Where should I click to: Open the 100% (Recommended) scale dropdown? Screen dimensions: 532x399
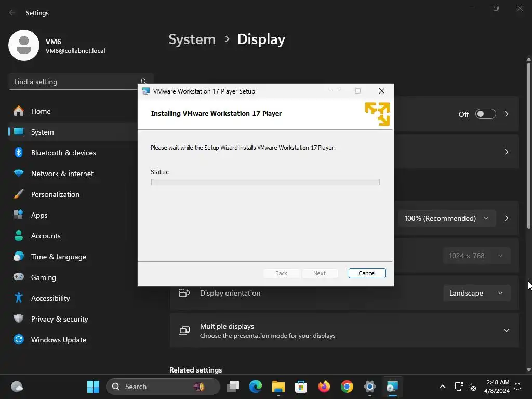(x=446, y=218)
